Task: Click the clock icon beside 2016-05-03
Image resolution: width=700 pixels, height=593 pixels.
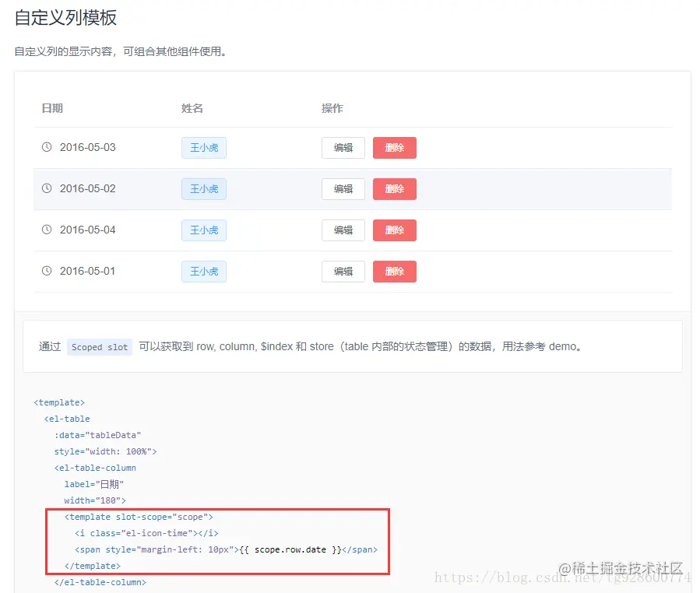Action: 47,147
